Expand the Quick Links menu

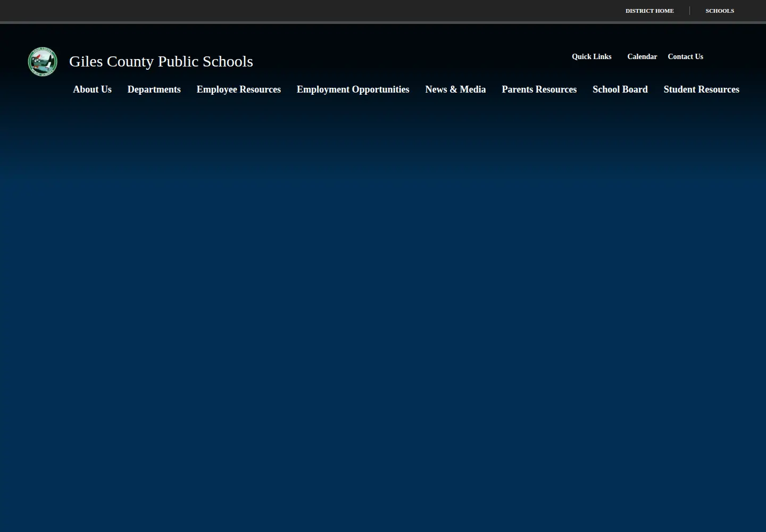click(x=592, y=56)
